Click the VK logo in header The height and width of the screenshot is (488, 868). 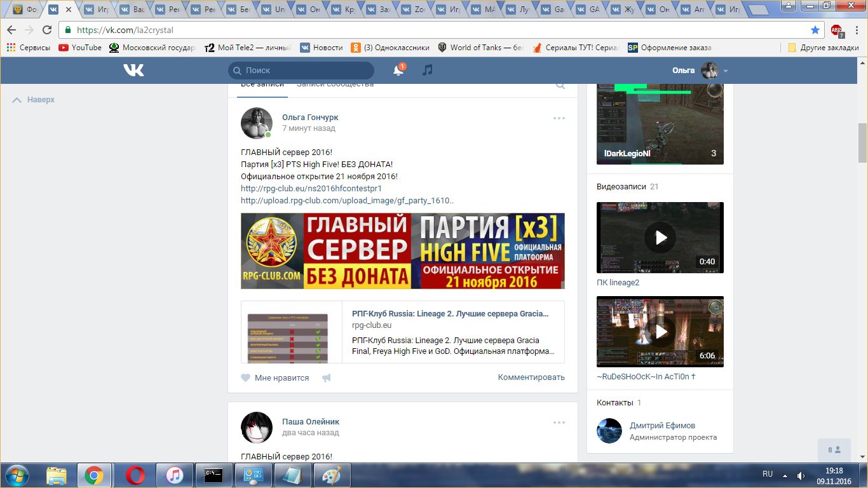(x=133, y=71)
